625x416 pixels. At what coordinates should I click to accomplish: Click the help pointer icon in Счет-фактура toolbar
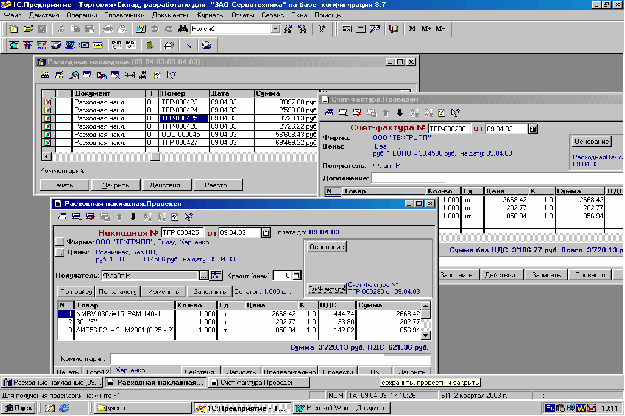455,113
